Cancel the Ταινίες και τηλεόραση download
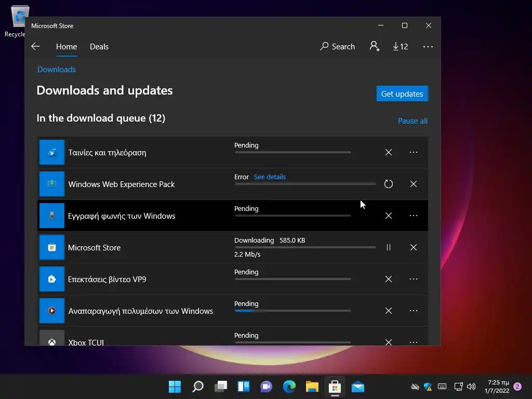Screen dimensions: 532x399 (389, 152)
